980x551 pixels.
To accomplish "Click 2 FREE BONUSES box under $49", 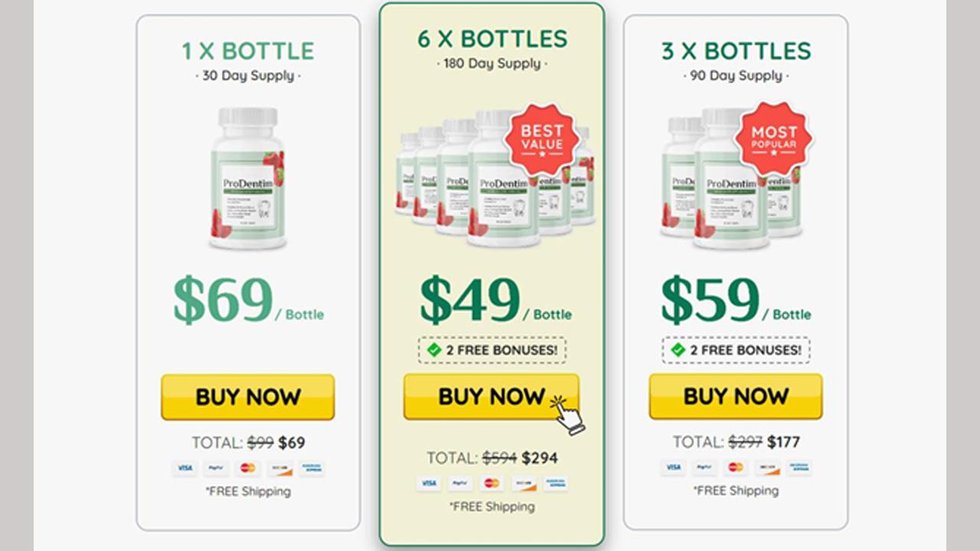I will point(492,350).
